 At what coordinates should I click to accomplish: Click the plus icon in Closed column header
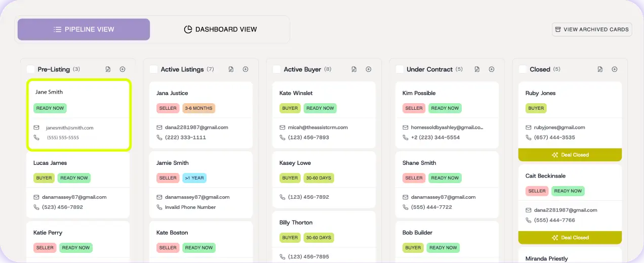tap(615, 69)
